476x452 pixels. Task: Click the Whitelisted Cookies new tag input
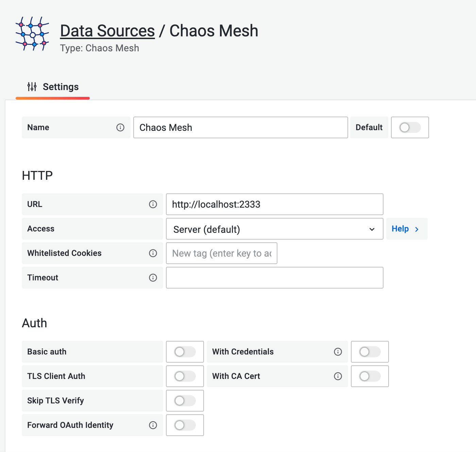[221, 253]
